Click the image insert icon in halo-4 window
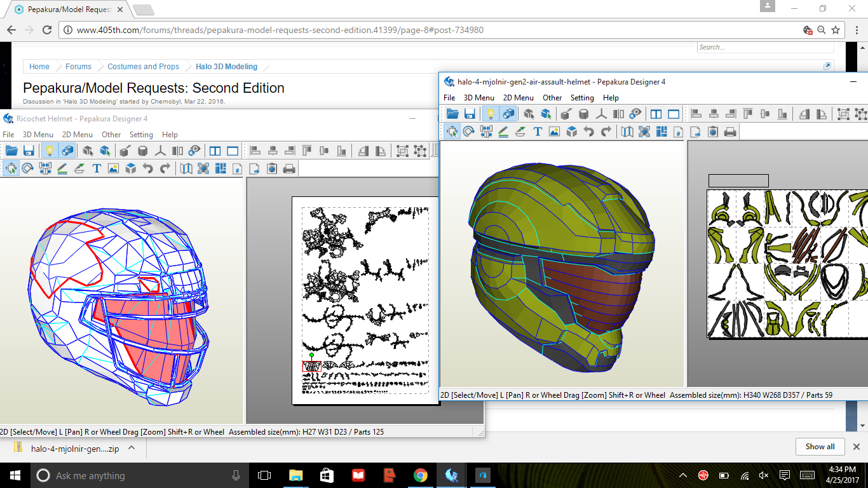Viewport: 868px width, 488px height. [555, 132]
